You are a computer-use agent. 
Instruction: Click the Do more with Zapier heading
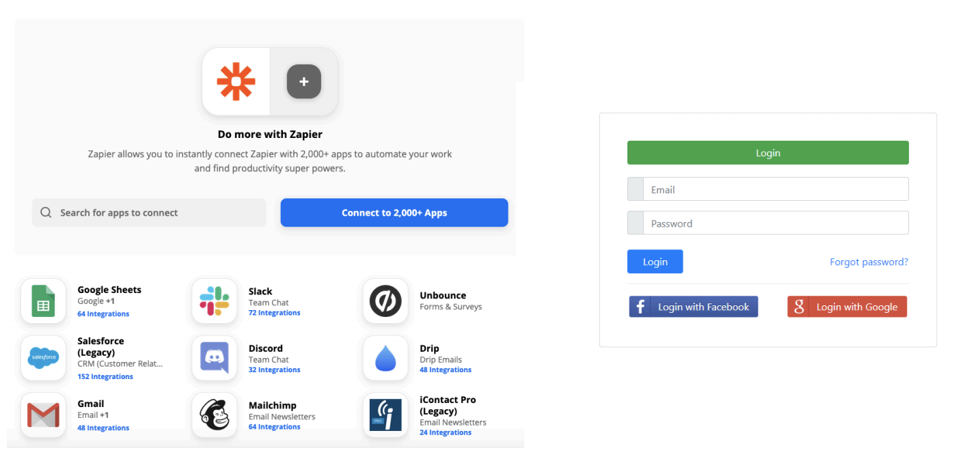[270, 134]
